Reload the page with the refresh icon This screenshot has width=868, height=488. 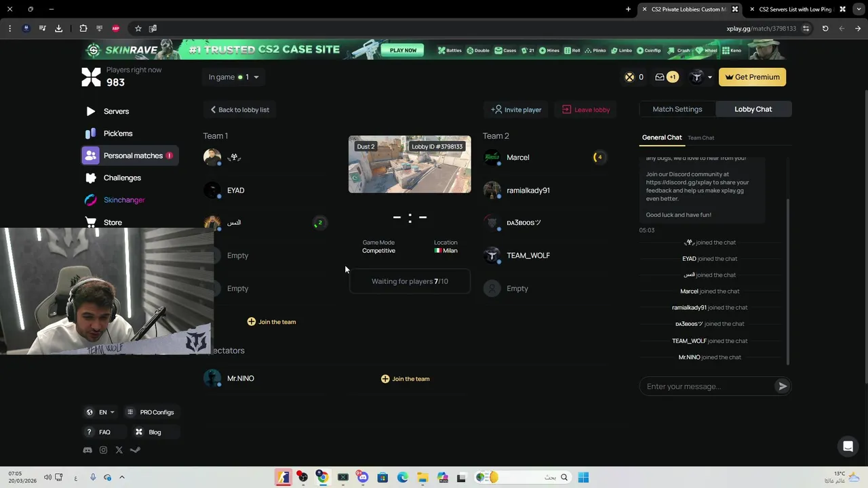[825, 28]
